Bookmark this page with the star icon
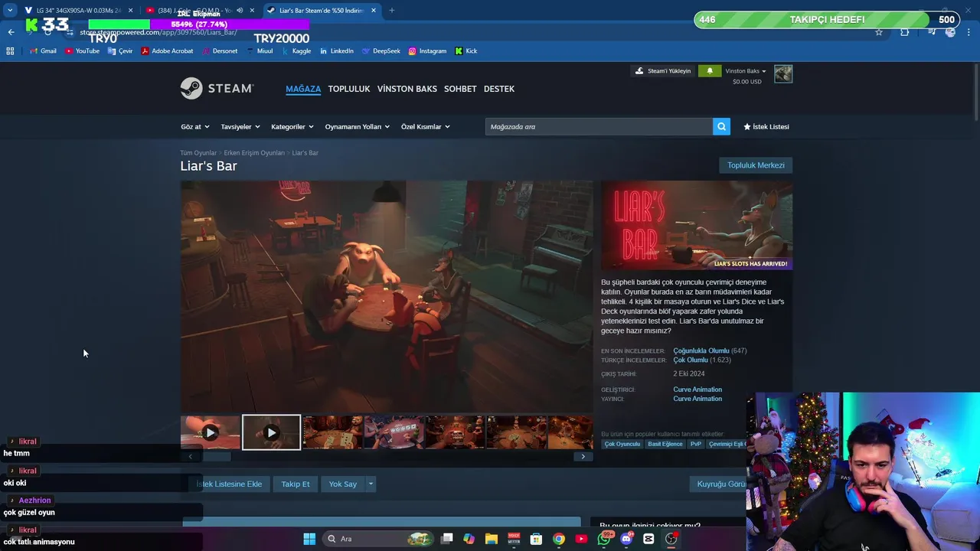The height and width of the screenshot is (551, 980). 879,32
